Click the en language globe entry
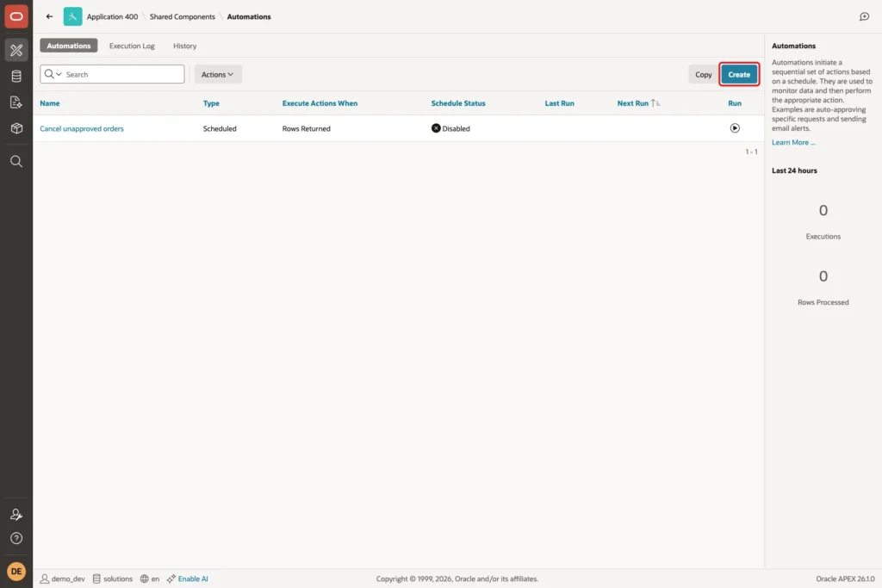The height and width of the screenshot is (588, 882). pos(150,579)
